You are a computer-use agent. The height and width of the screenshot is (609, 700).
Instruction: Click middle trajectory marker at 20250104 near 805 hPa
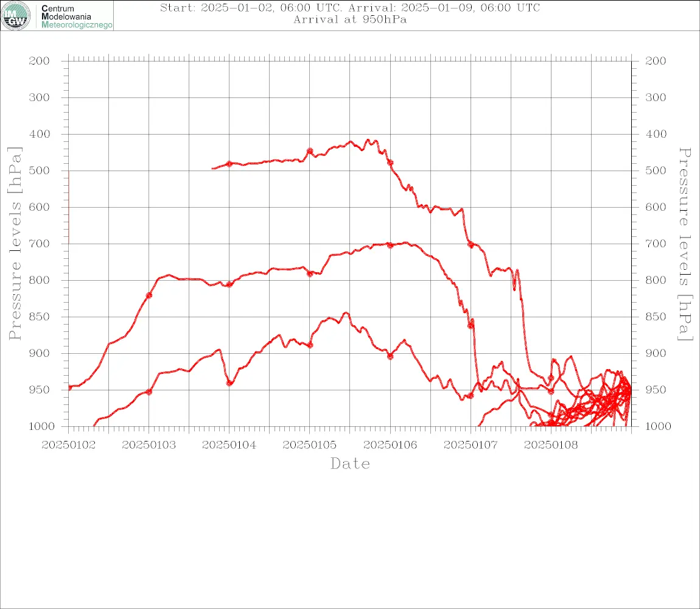pos(229,284)
